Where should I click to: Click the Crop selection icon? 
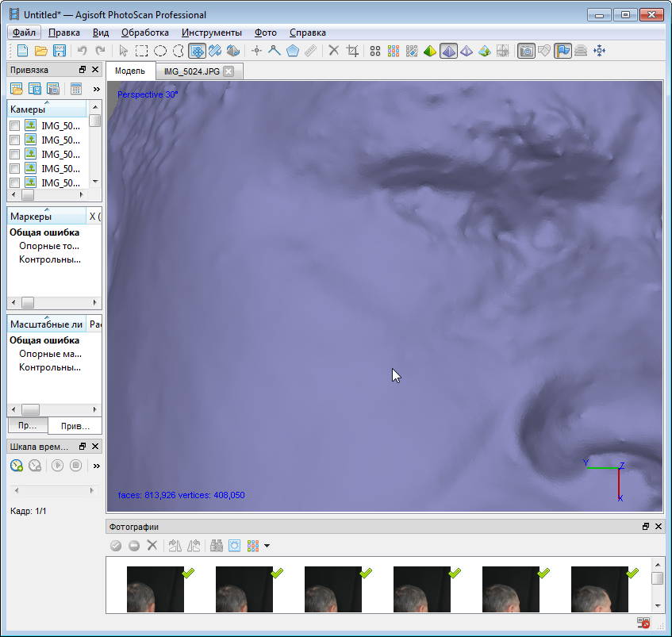click(x=352, y=51)
